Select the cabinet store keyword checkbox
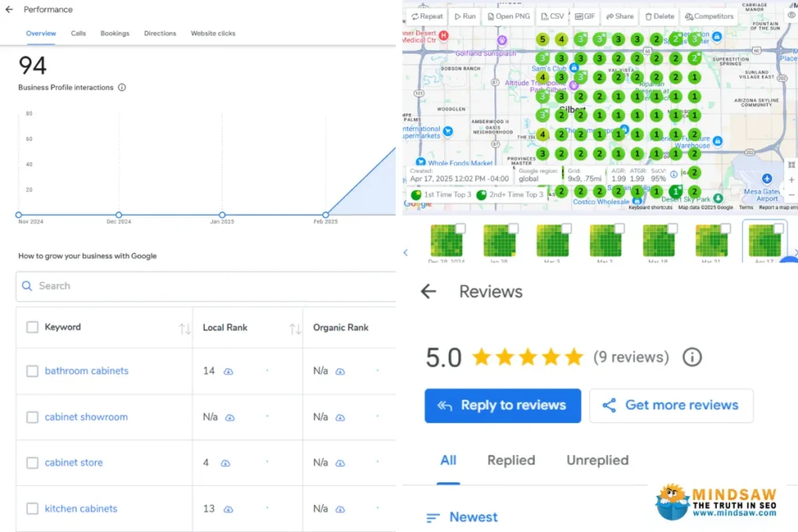The height and width of the screenshot is (532, 798). point(32,463)
